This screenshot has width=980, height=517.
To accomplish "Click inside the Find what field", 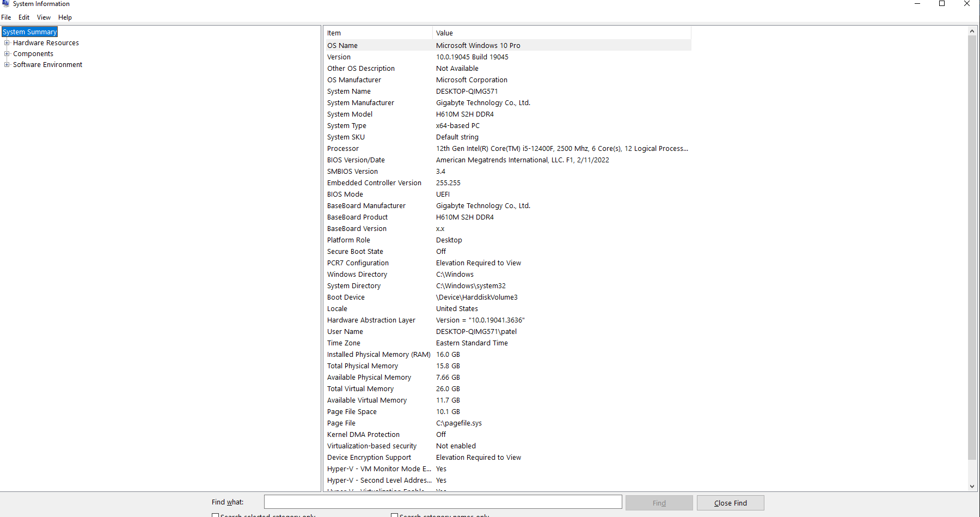I will tap(442, 502).
